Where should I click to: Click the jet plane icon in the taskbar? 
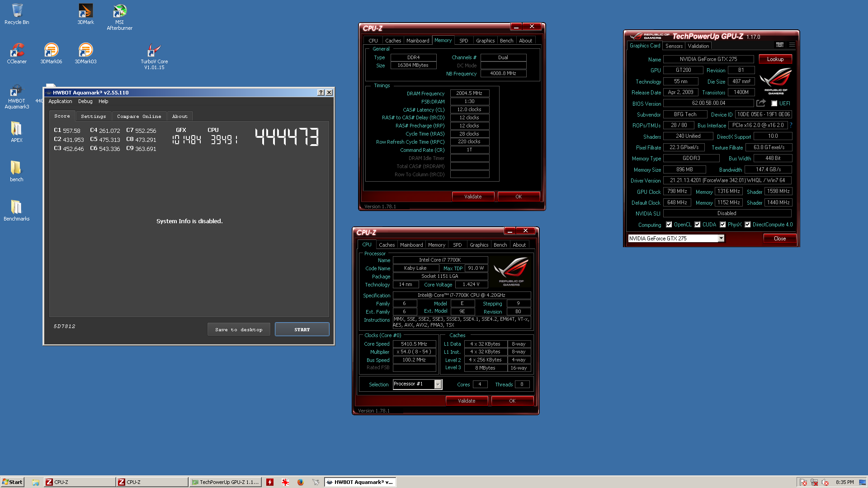[316, 482]
